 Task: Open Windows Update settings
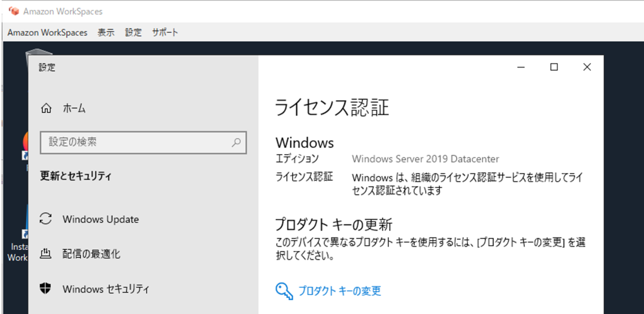(100, 219)
